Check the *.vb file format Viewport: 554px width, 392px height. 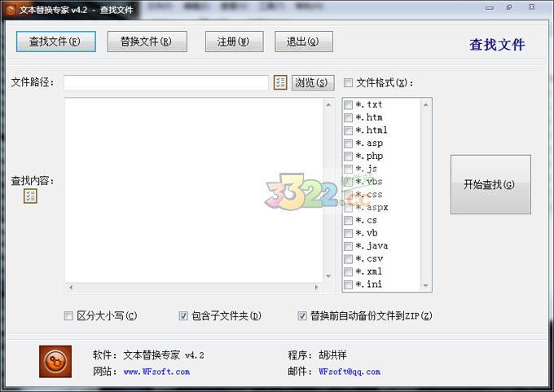[x=348, y=233]
